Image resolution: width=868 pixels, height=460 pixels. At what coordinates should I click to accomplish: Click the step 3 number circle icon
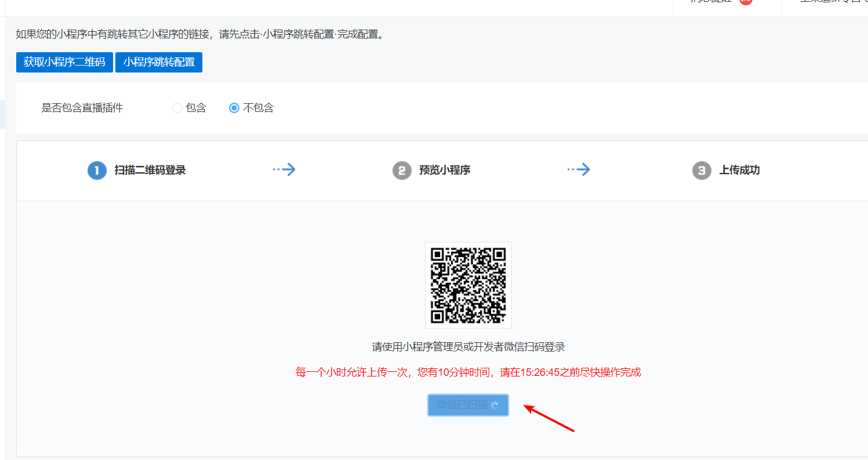[x=702, y=171]
